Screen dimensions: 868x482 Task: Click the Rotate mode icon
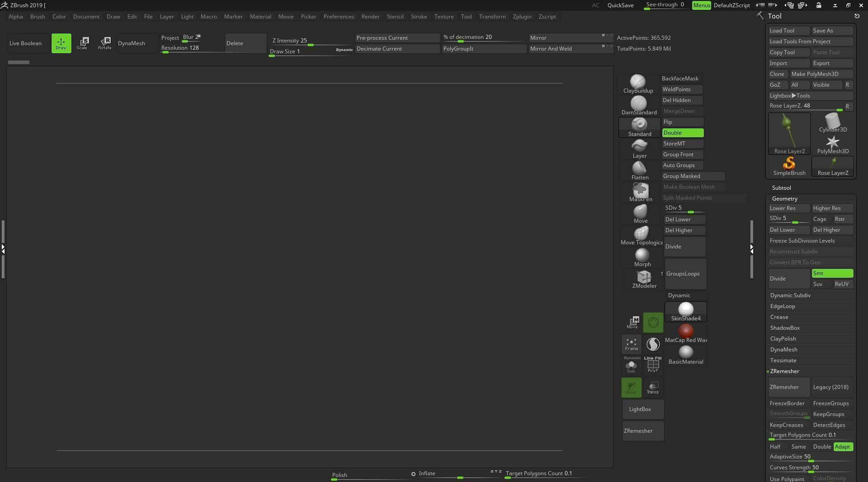click(104, 43)
